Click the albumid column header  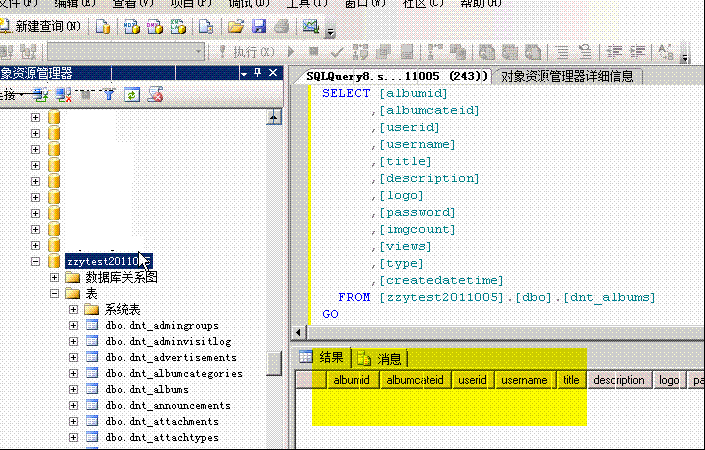(x=352, y=380)
